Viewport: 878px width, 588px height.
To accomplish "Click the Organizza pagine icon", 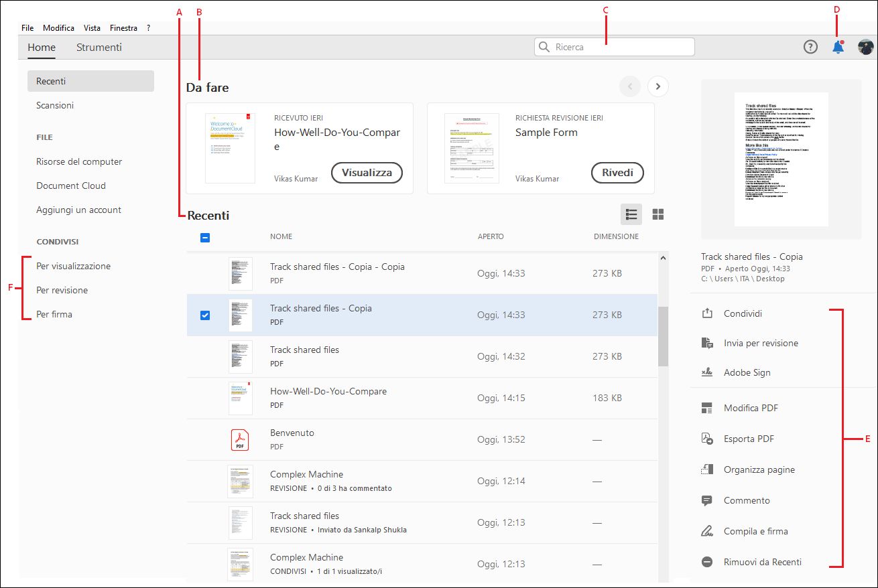I will (706, 469).
